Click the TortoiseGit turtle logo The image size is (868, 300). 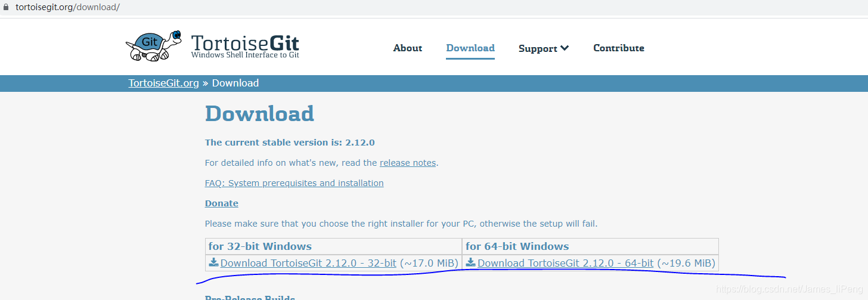point(153,46)
